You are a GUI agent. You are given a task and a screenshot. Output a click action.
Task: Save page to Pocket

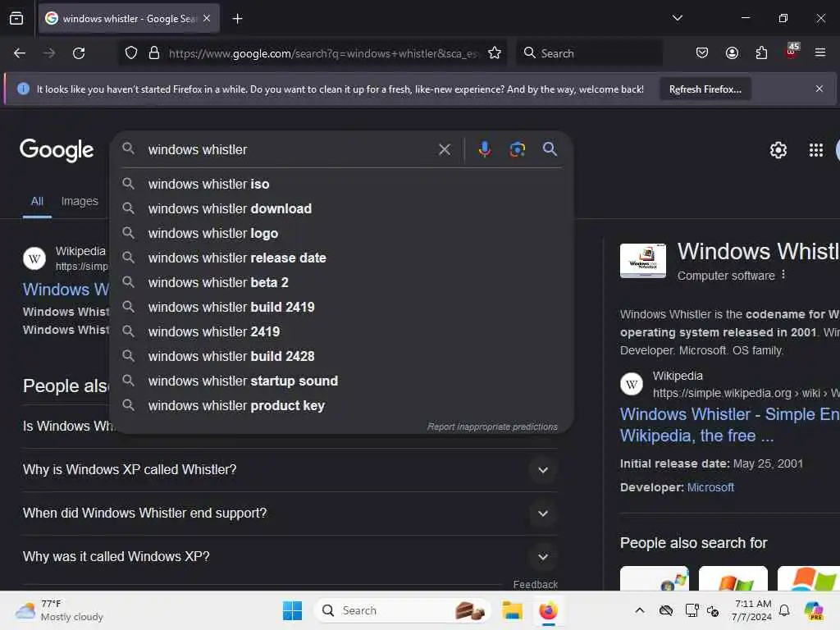702,53
